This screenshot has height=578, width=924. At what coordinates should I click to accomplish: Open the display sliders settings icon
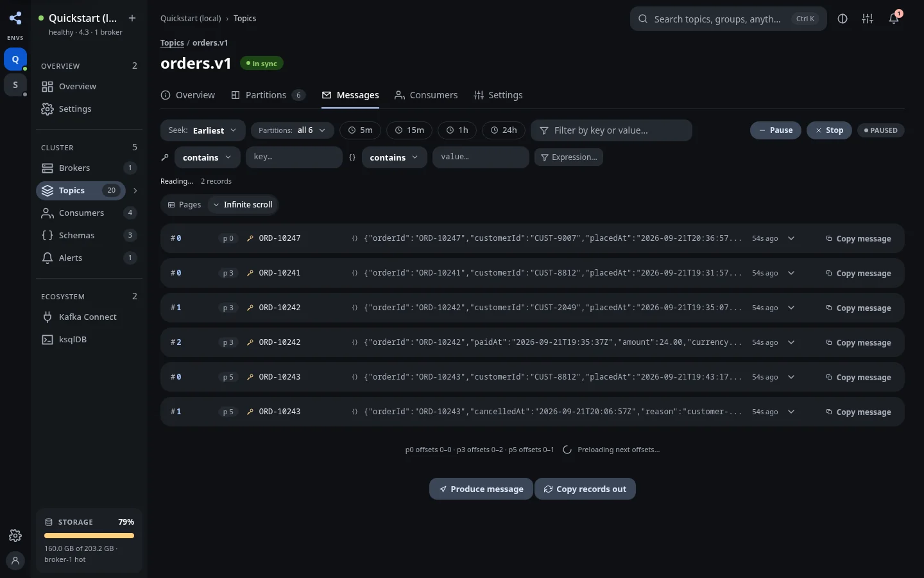(x=868, y=19)
